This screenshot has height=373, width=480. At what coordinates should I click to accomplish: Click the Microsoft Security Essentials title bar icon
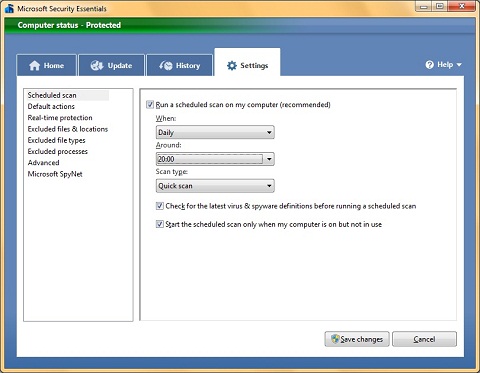click(9, 8)
